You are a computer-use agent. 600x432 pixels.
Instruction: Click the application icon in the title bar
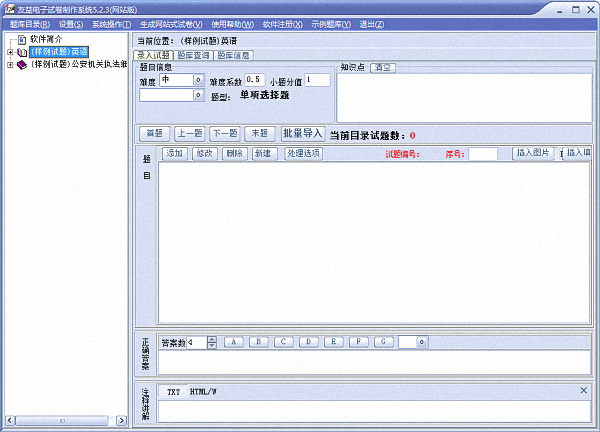[8, 7]
